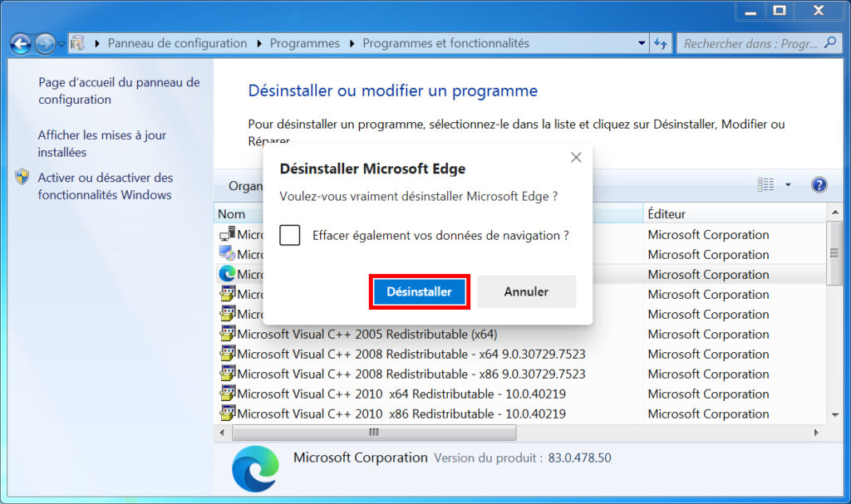Click the second row's disc installer icon

pos(228,253)
